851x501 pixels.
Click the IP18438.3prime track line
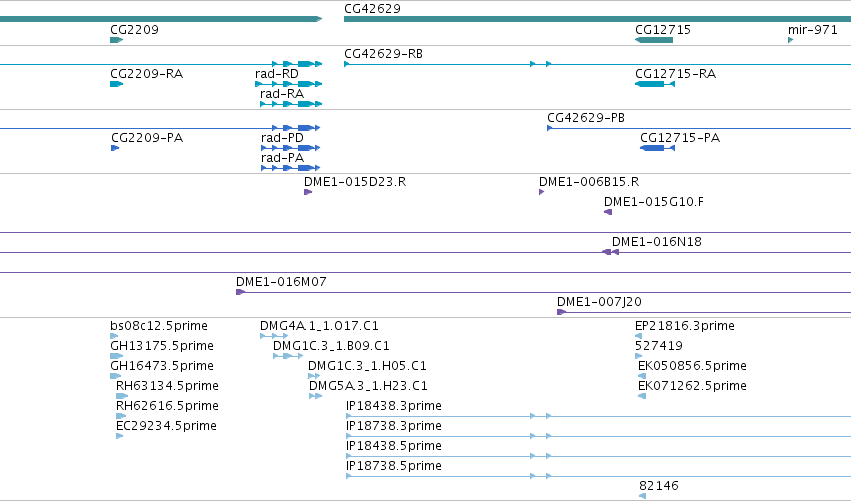click(598, 416)
